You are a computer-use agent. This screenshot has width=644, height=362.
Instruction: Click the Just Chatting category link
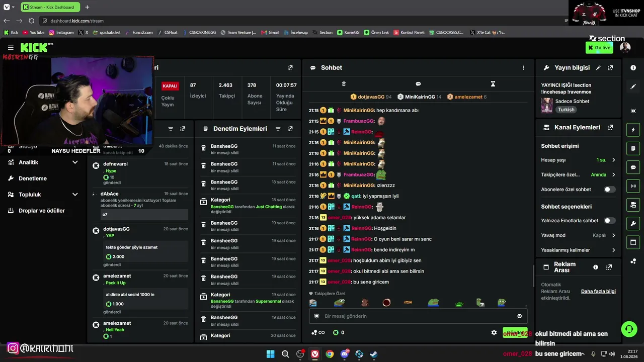click(x=269, y=207)
